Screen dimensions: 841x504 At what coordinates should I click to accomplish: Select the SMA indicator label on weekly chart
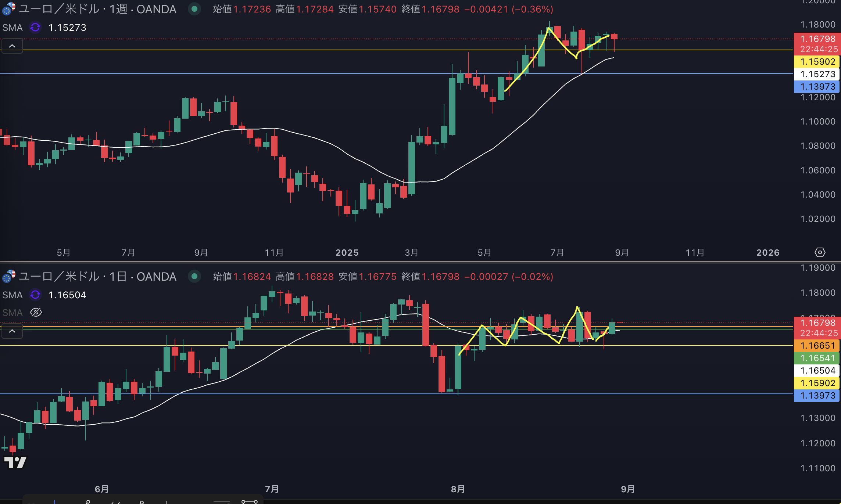pos(12,28)
